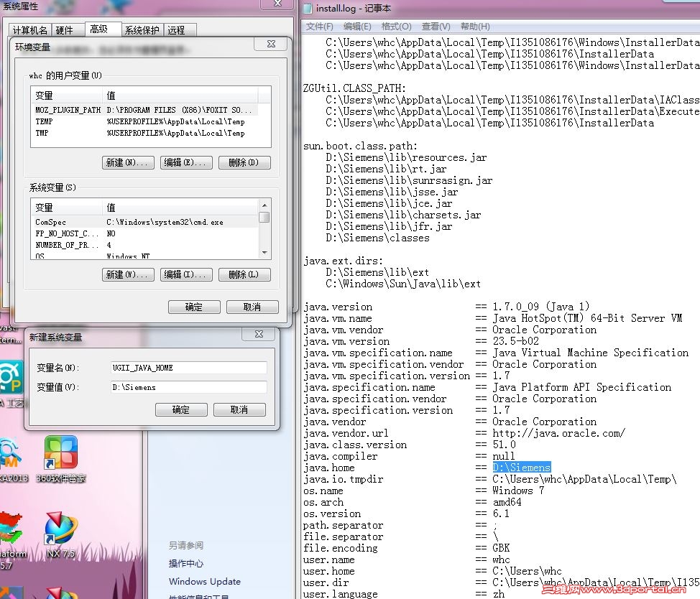The height and width of the screenshot is (599, 700).
Task: Click the 变量 column header in user variables
Action: [x=67, y=96]
